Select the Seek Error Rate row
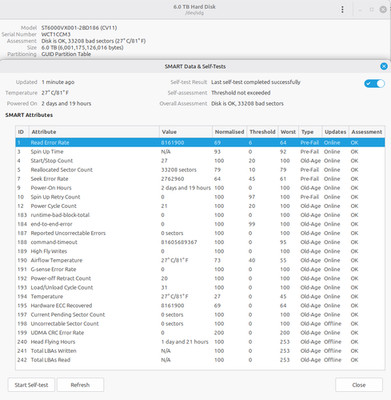 point(200,179)
